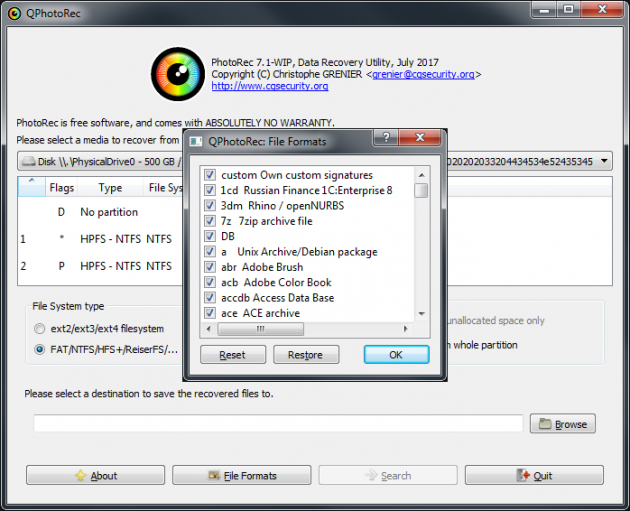Click the scroll-down arrow in the formats list
Image resolution: width=630 pixels, height=511 pixels.
click(422, 314)
